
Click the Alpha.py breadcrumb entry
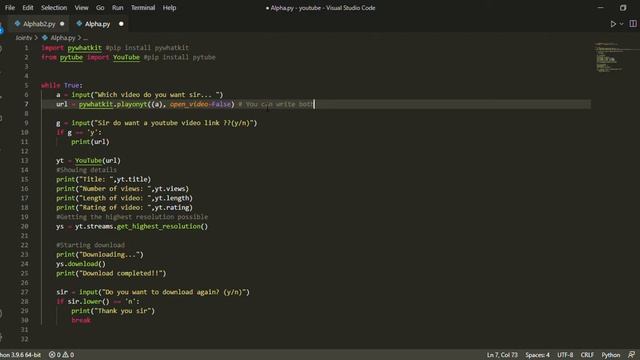(63, 38)
